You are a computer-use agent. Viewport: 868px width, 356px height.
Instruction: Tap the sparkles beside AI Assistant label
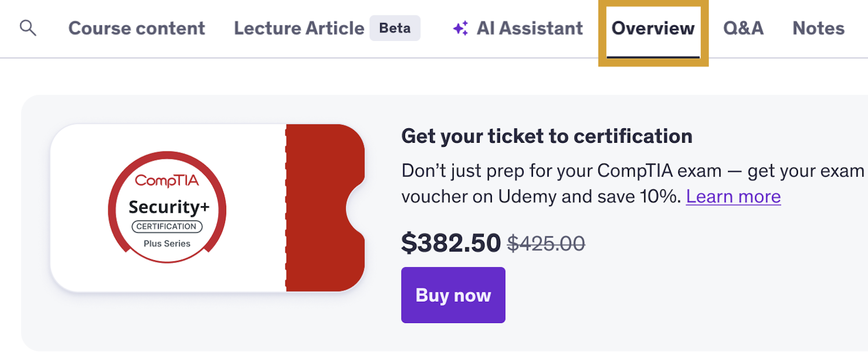[459, 28]
